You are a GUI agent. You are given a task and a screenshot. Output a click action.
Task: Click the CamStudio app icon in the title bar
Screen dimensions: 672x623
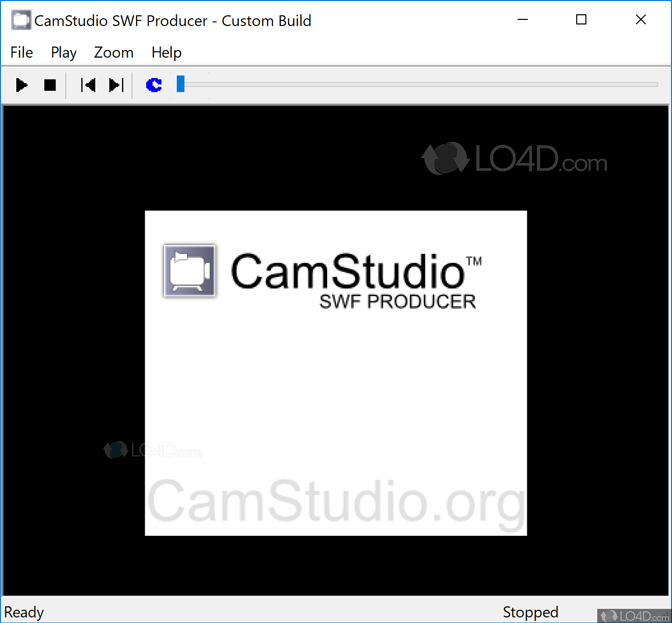coord(21,20)
